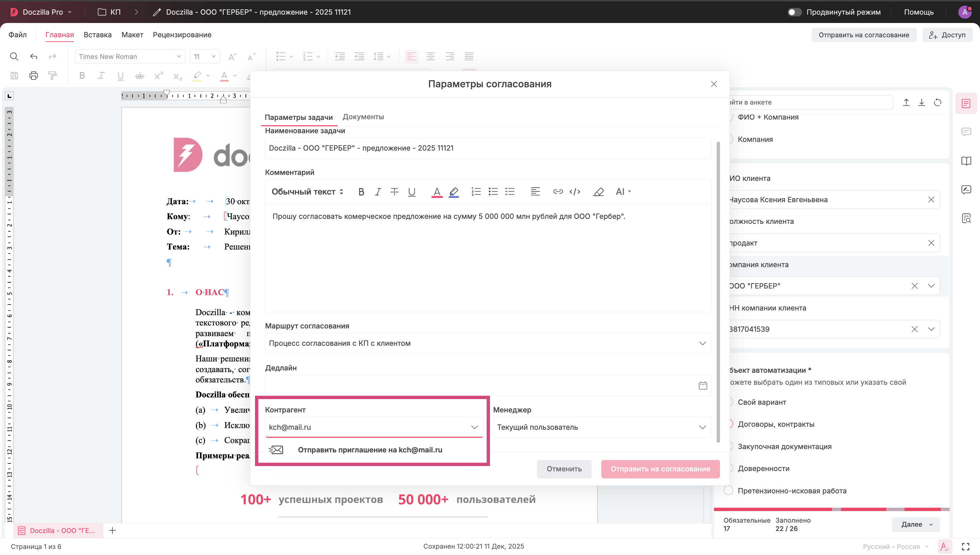This screenshot has width=980, height=555.
Task: Click the search magnifier icon in toolbar
Action: click(x=14, y=56)
